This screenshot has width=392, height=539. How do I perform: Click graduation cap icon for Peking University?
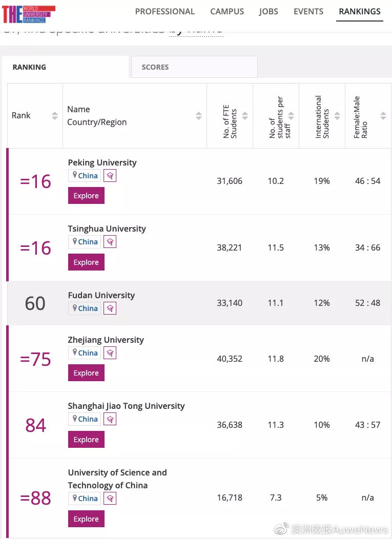click(110, 176)
